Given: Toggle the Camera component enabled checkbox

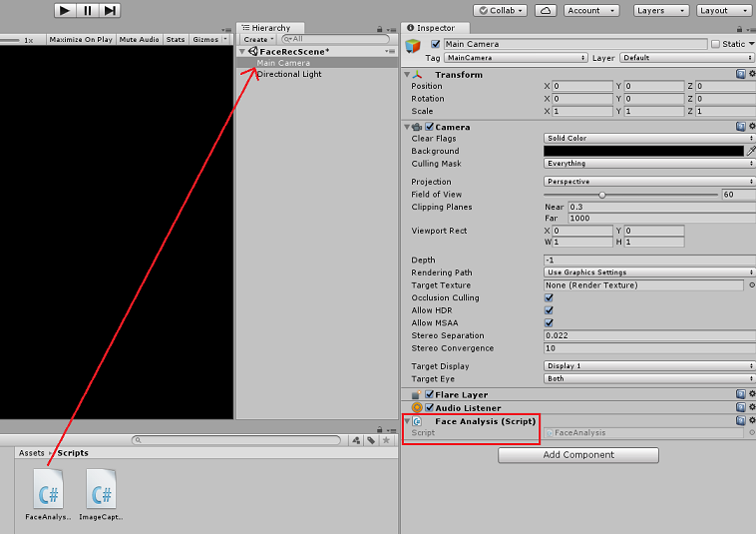Looking at the screenshot, I should click(x=430, y=127).
